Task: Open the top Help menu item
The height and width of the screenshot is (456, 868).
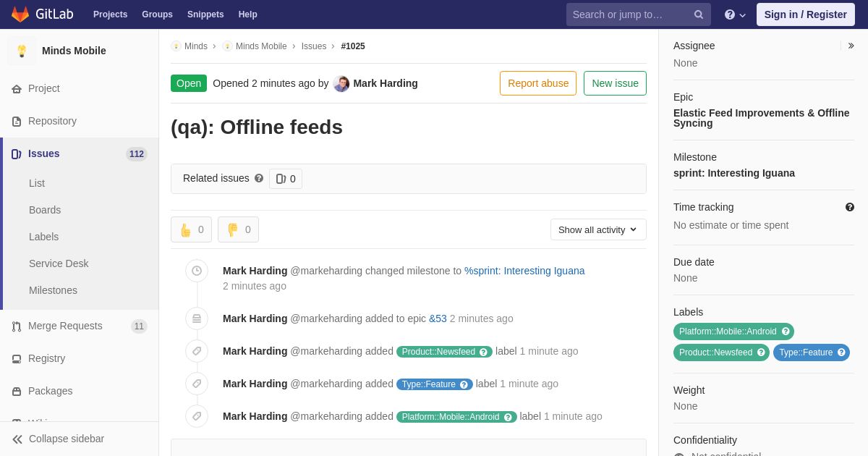Action: point(248,14)
